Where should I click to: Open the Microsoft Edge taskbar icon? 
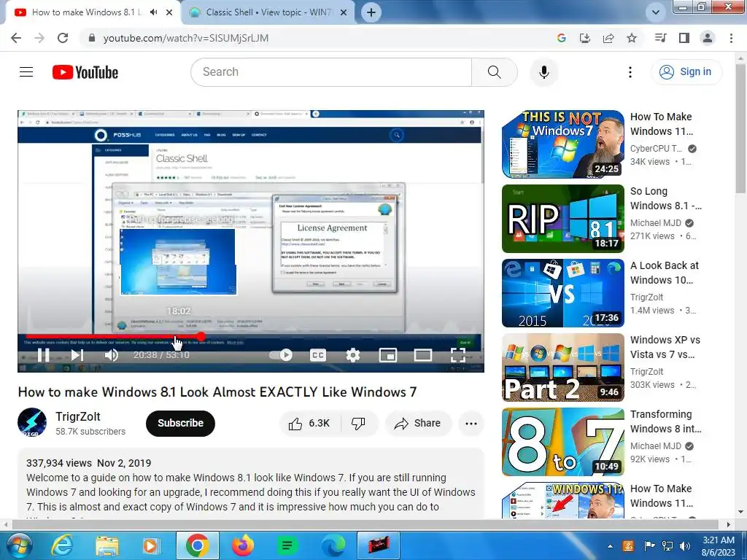pos(333,545)
